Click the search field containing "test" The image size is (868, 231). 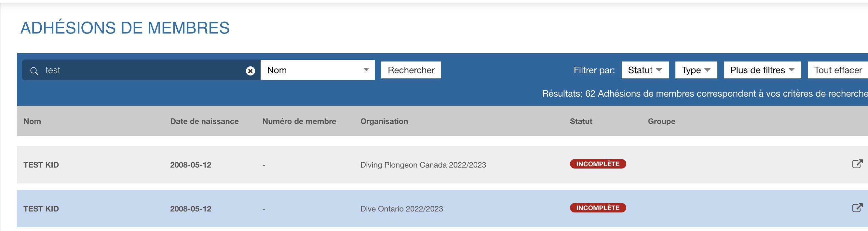142,70
